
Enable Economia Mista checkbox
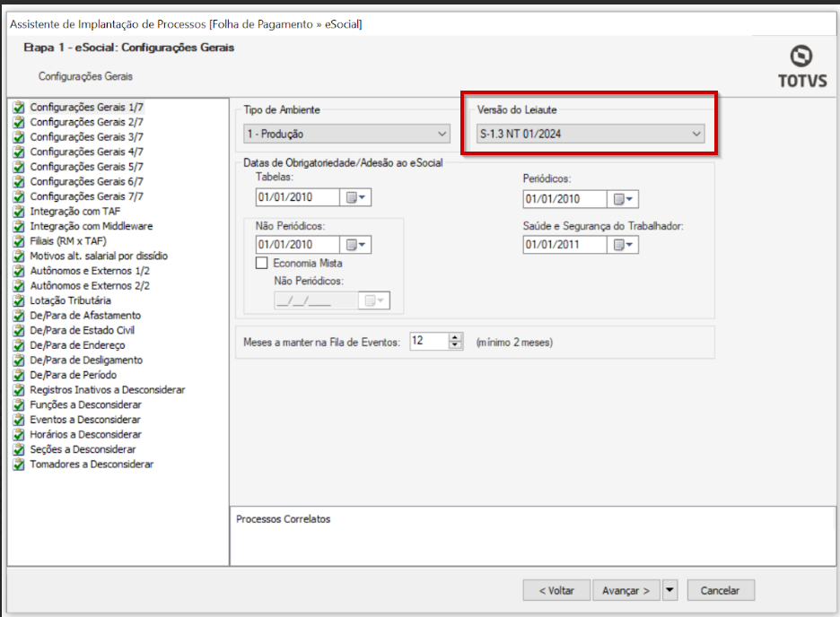pyautogui.click(x=261, y=264)
